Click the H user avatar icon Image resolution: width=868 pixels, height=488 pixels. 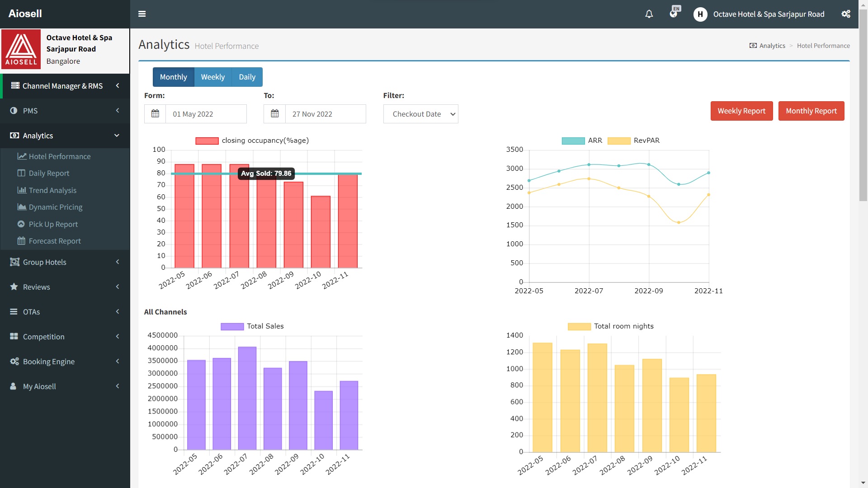(700, 14)
